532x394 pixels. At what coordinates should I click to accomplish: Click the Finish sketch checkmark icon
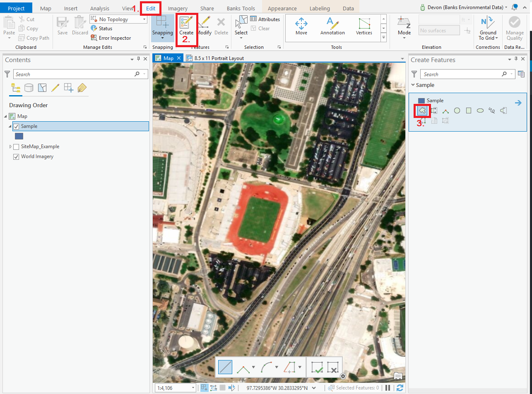pyautogui.click(x=318, y=367)
